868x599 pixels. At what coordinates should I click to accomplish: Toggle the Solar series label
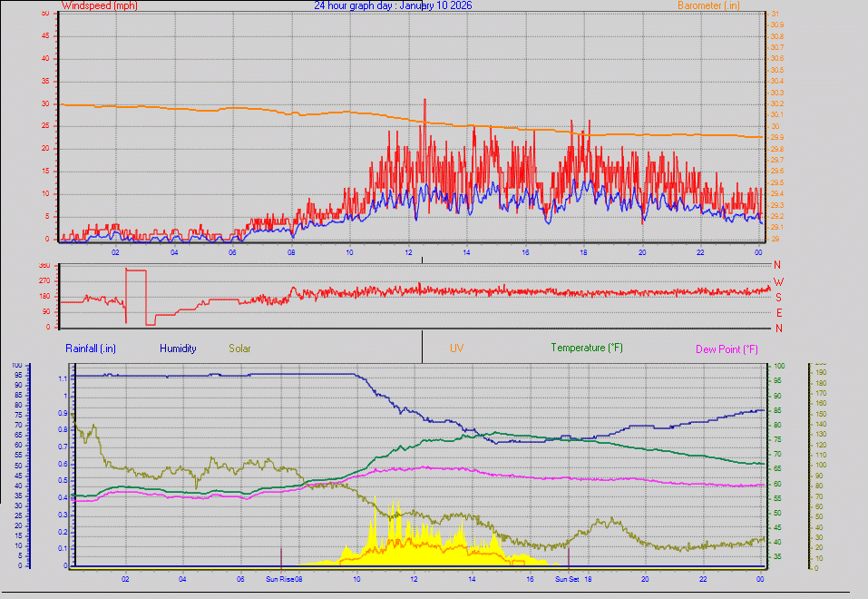click(239, 348)
